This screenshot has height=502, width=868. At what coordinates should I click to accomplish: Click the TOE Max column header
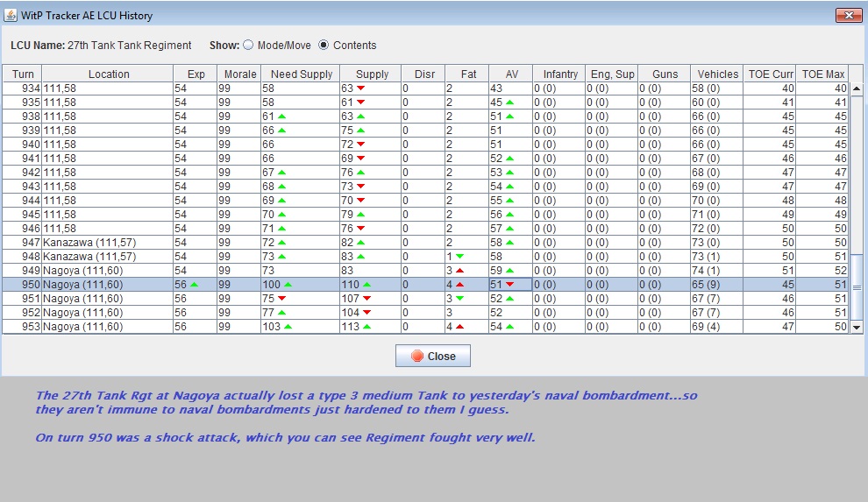(x=822, y=74)
